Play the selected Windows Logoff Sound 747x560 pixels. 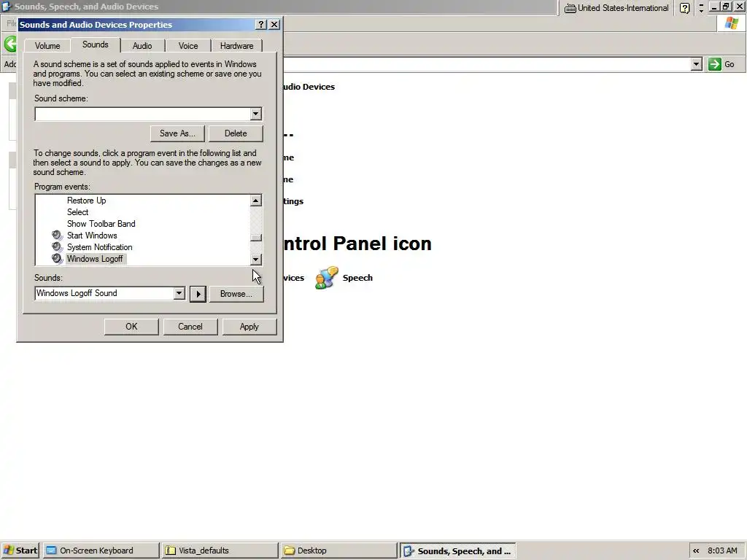tap(198, 294)
